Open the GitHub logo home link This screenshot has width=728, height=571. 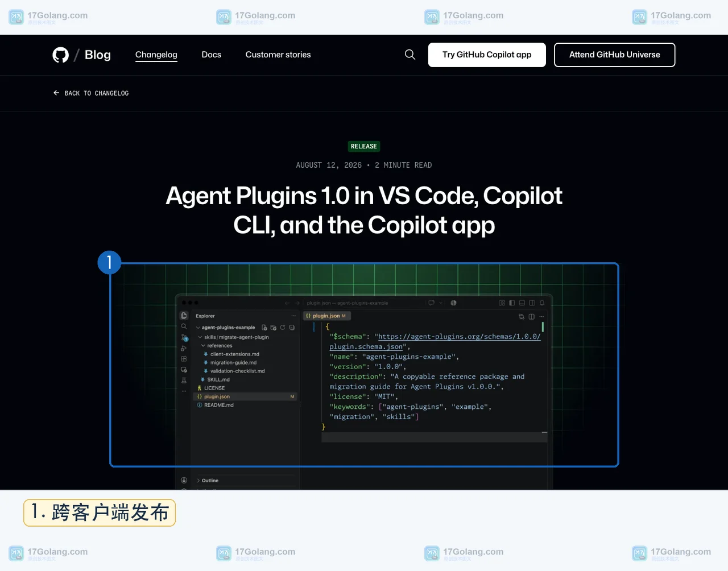pos(60,55)
